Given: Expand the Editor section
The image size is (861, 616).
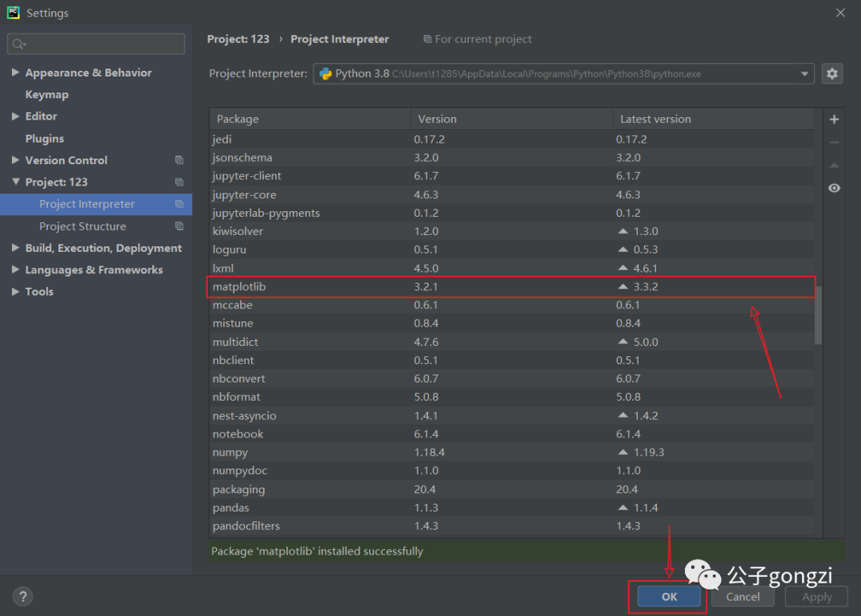Looking at the screenshot, I should point(15,116).
